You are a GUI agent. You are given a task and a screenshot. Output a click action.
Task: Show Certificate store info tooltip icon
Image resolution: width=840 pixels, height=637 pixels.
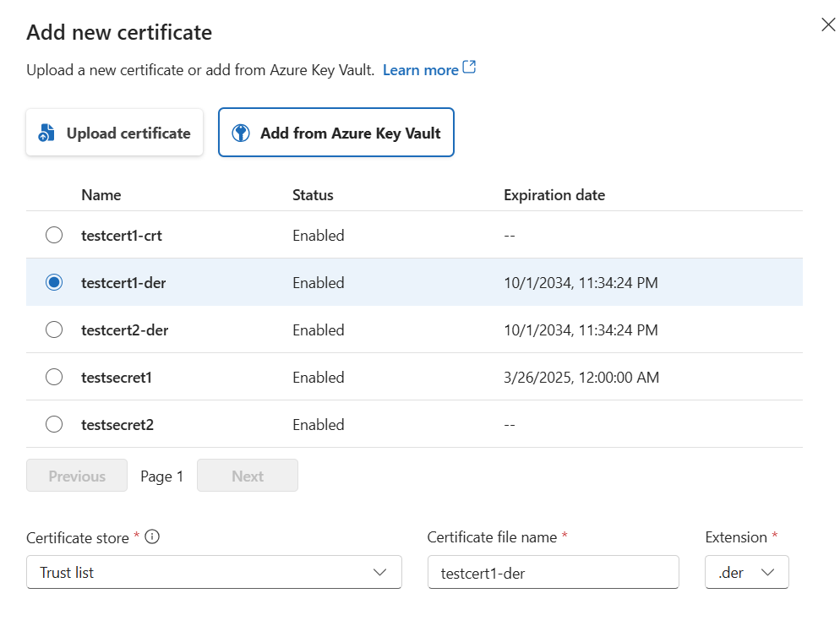pyautogui.click(x=152, y=536)
